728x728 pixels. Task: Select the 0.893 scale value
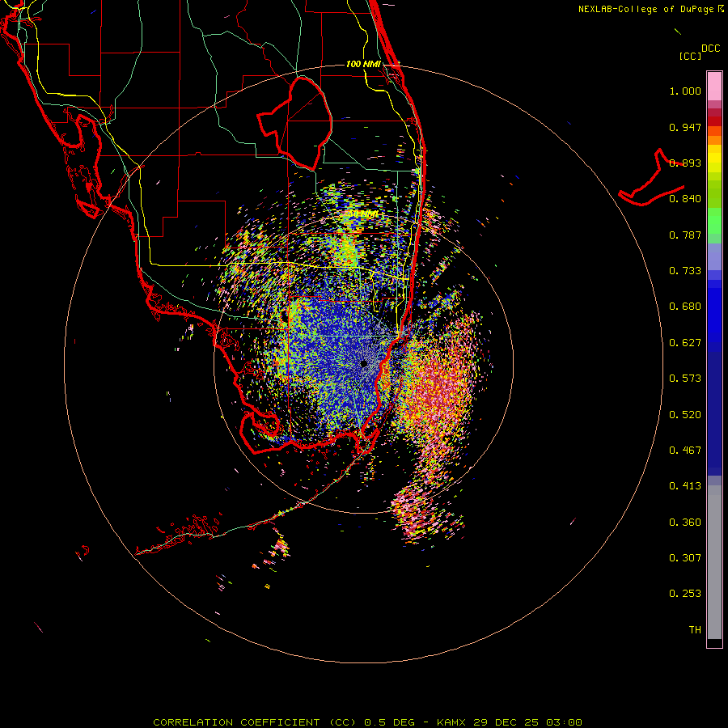tap(685, 163)
